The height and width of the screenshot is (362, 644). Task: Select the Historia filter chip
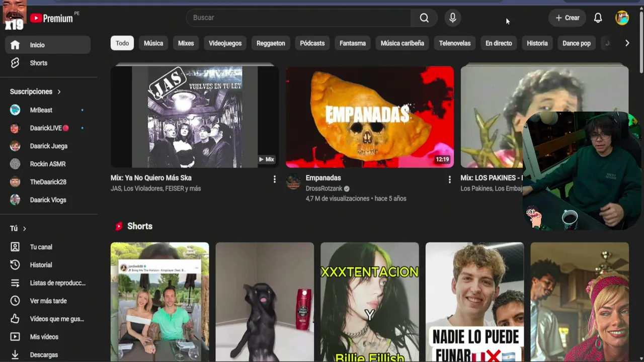537,43
